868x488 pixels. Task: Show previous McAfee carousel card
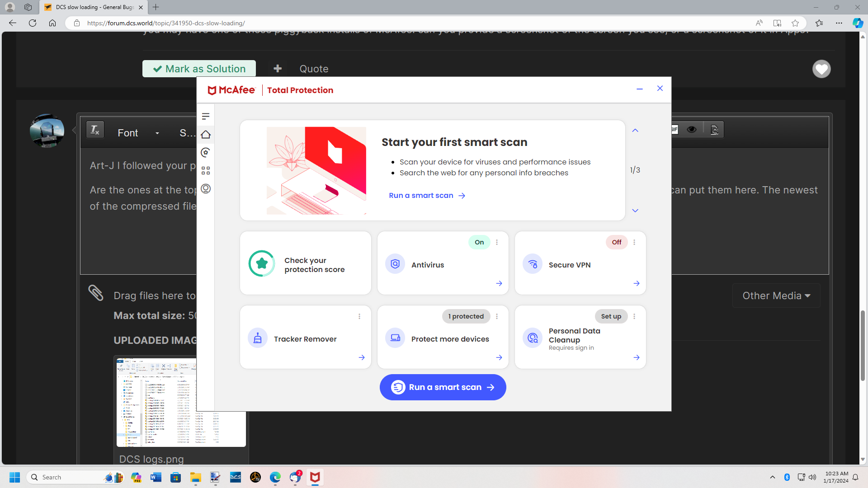(635, 131)
